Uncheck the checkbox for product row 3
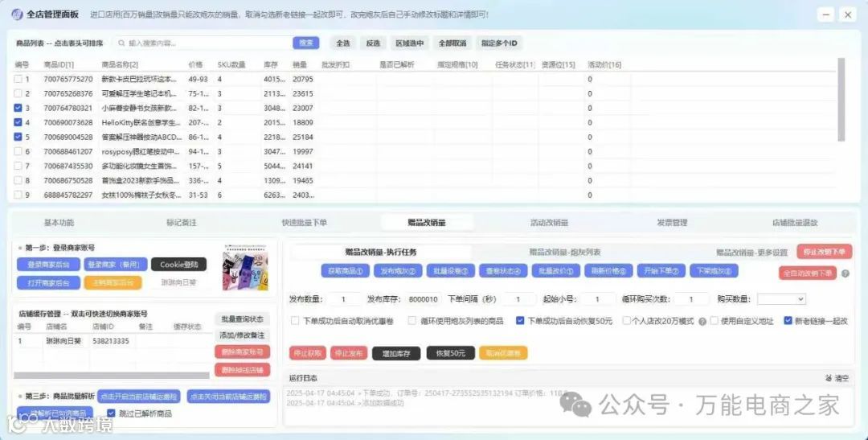Screen dimensions: 868x440 click(x=18, y=108)
